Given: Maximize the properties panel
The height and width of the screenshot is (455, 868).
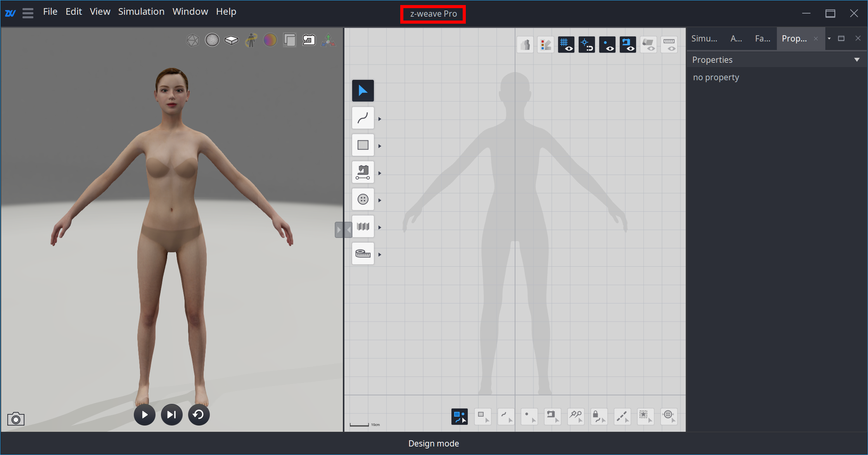Looking at the screenshot, I should pyautogui.click(x=841, y=38).
